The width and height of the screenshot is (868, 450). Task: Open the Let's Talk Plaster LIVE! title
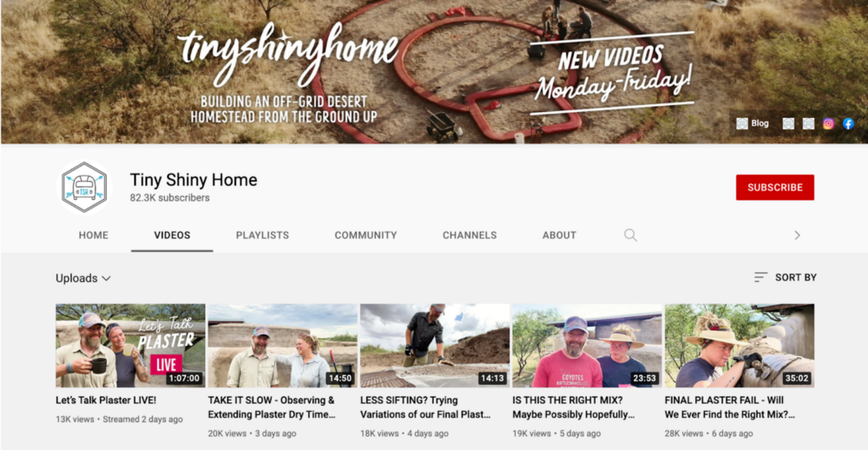click(x=106, y=400)
